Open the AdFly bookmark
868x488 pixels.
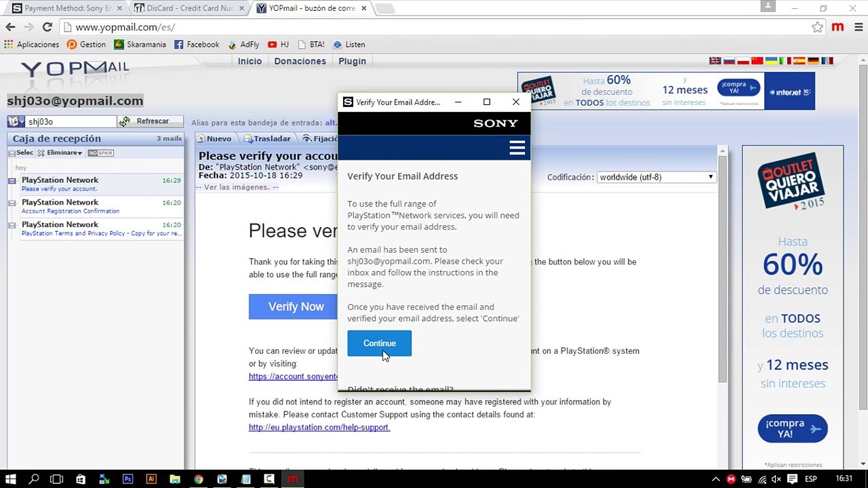click(x=243, y=45)
